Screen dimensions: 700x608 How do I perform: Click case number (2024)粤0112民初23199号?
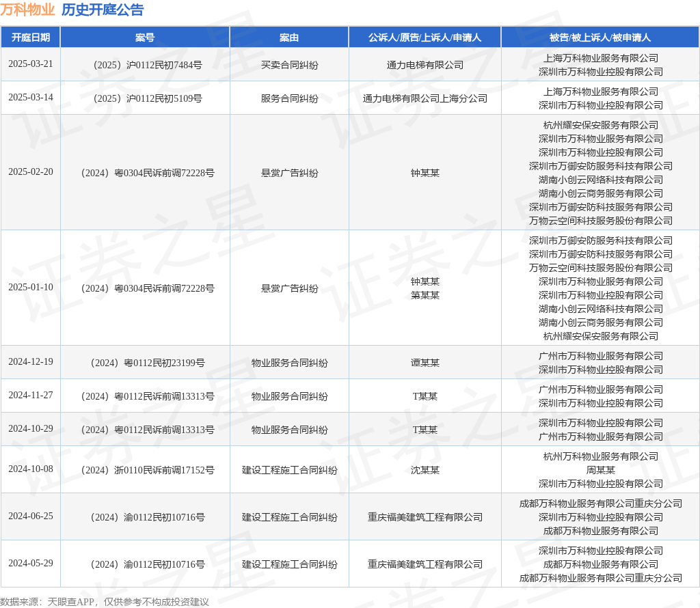148,363
